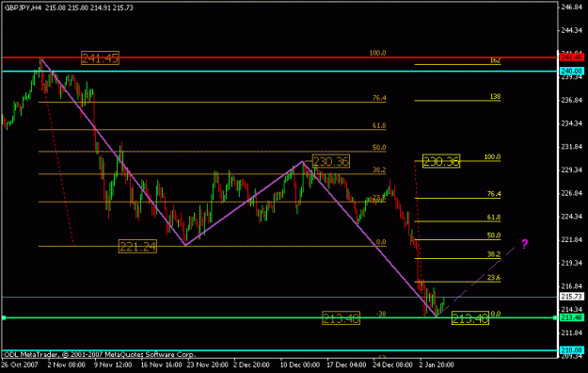This screenshot has height=373, width=588.
Task: Click the yellow Fibonacci 100.0 level label
Action: coord(492,157)
